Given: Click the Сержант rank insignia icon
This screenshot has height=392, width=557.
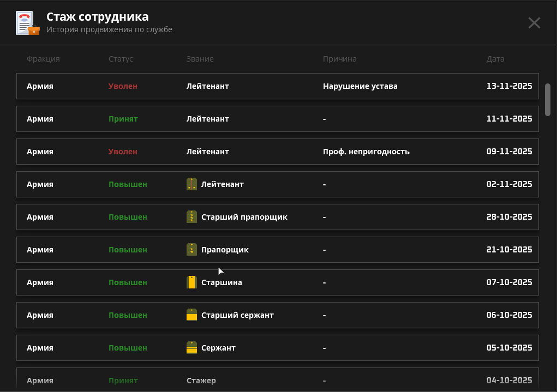Looking at the screenshot, I should (191, 348).
